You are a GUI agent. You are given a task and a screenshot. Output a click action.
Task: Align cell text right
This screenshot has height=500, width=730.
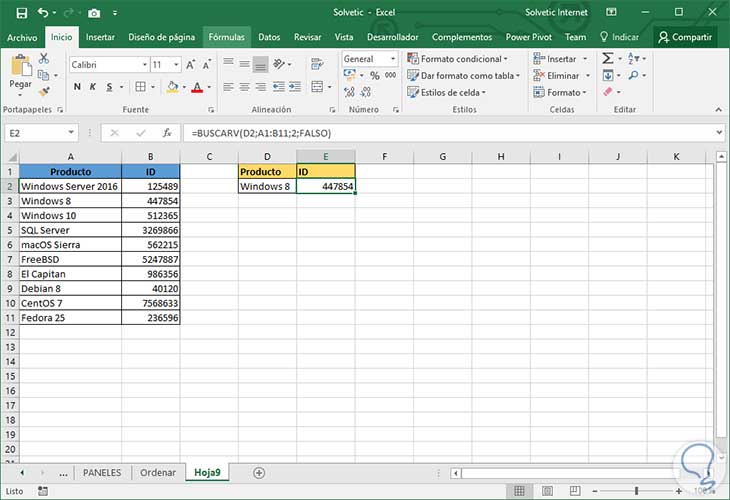tap(261, 87)
